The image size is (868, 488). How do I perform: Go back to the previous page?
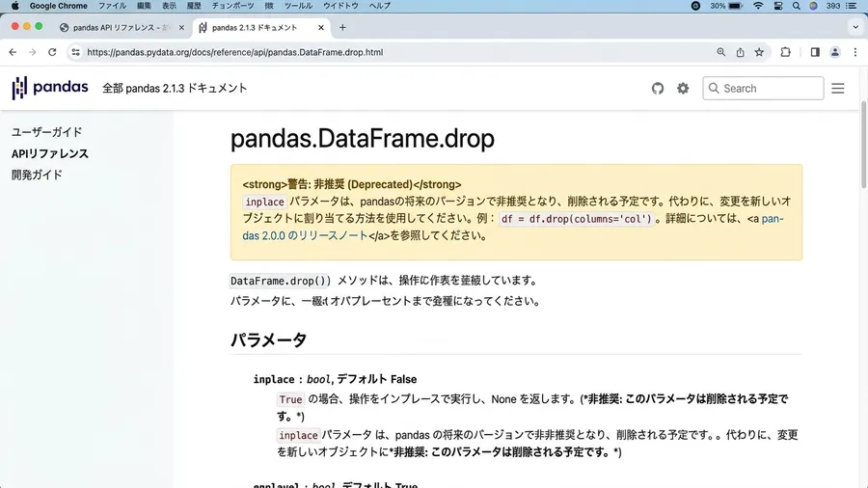(13, 52)
